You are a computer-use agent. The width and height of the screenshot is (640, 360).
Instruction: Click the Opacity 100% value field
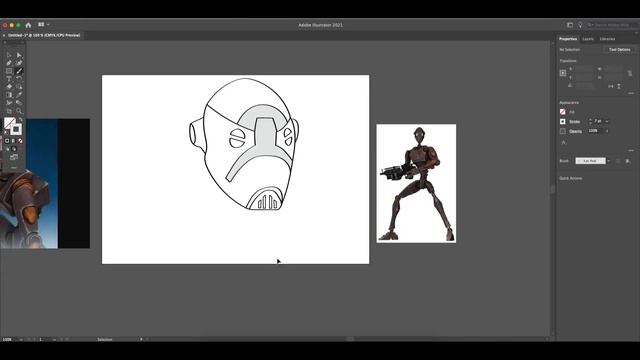[595, 131]
